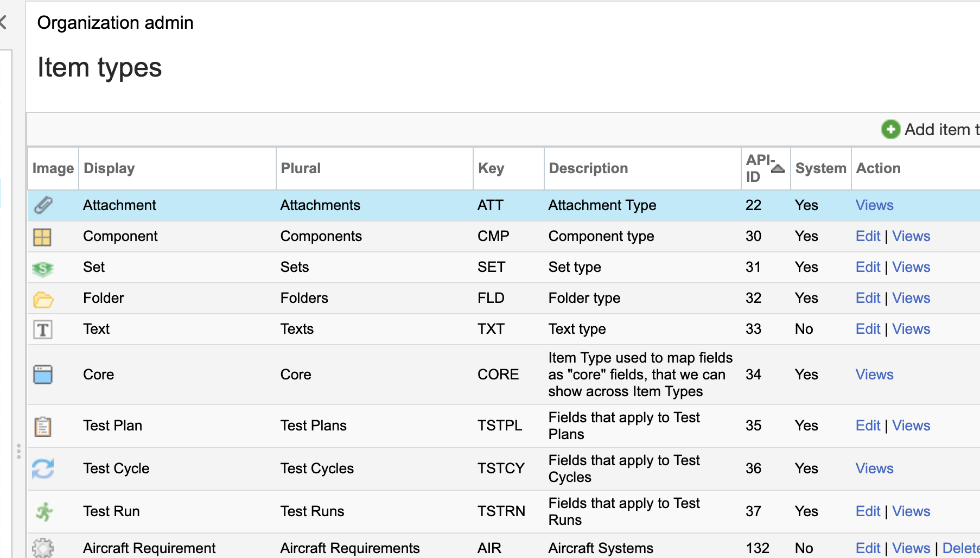Open Views for the Core item type
980x558 pixels.
(x=874, y=375)
